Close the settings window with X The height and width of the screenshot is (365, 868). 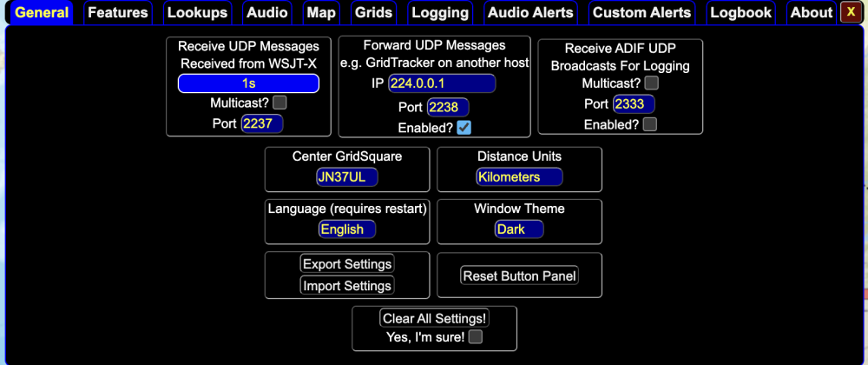tap(851, 12)
